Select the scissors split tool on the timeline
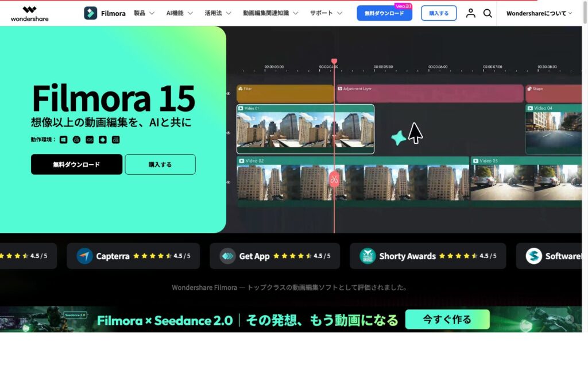The height and width of the screenshot is (368, 588). tap(335, 179)
